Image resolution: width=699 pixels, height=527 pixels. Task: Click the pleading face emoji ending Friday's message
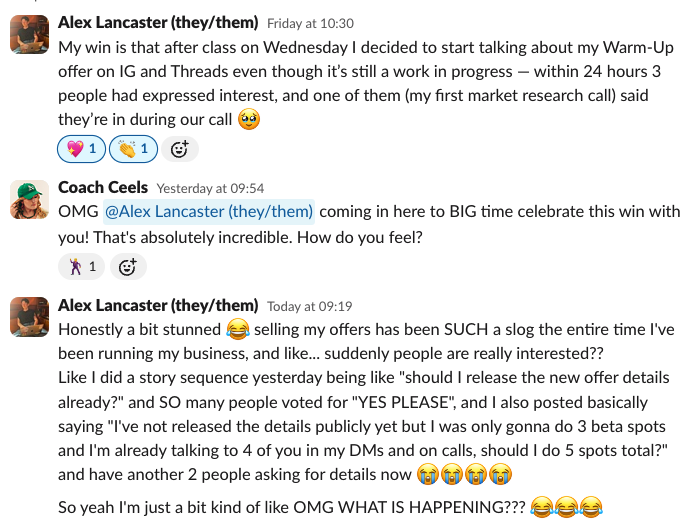[249, 121]
